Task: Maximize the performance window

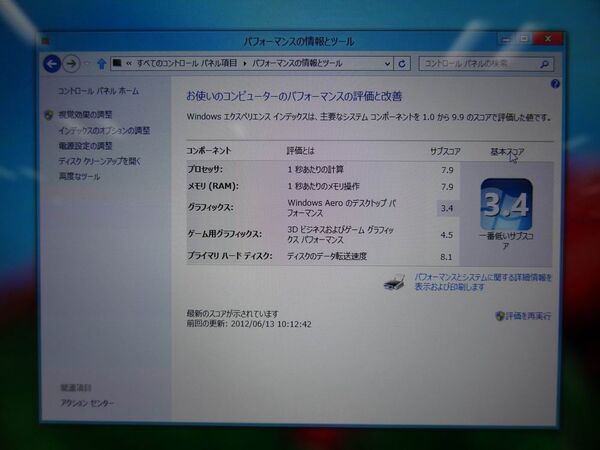Action: click(x=524, y=38)
